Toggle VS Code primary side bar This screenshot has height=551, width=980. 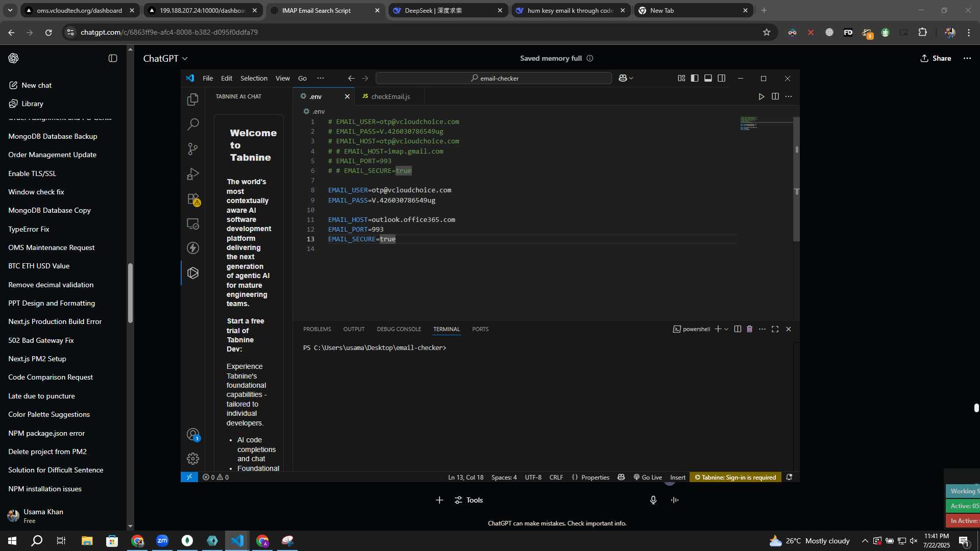pyautogui.click(x=695, y=78)
